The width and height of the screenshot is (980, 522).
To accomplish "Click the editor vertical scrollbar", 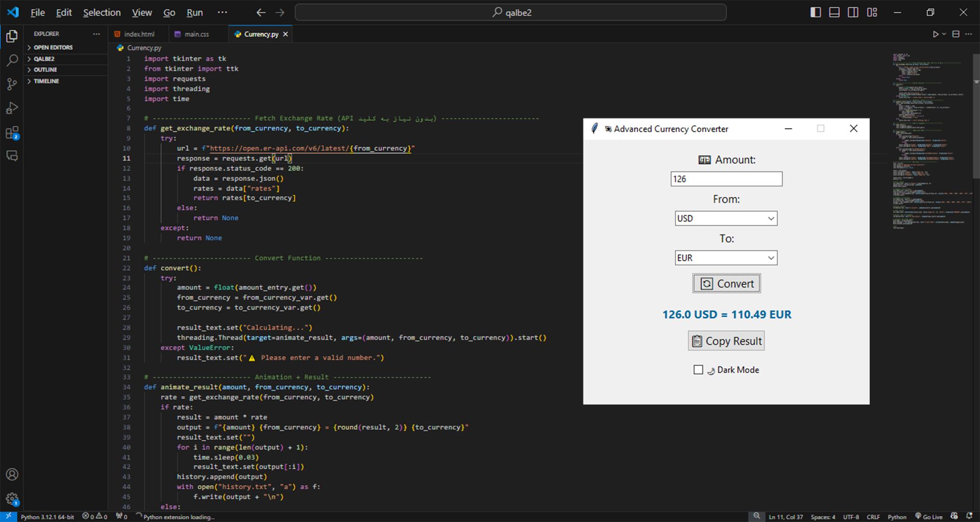I will 976,116.
